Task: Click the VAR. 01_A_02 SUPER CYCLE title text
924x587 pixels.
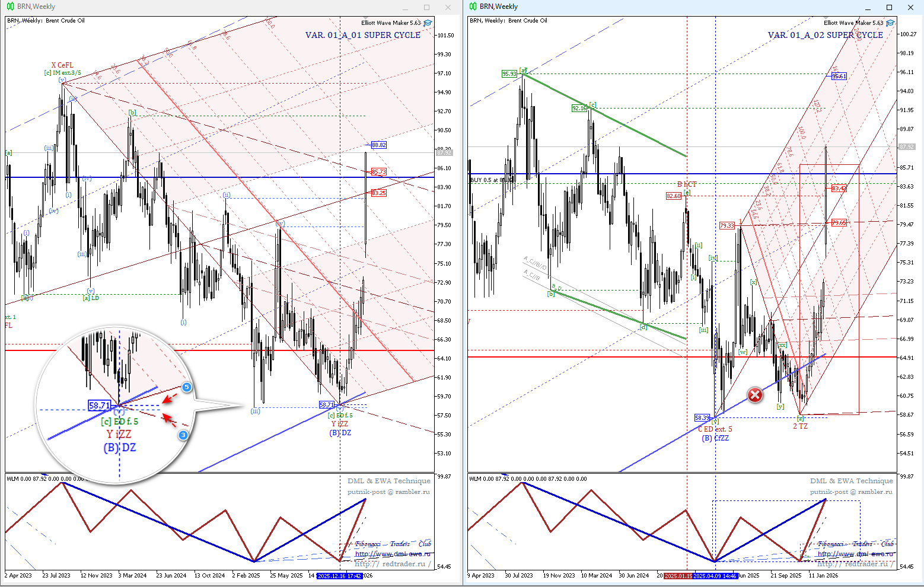Action: 825,35
